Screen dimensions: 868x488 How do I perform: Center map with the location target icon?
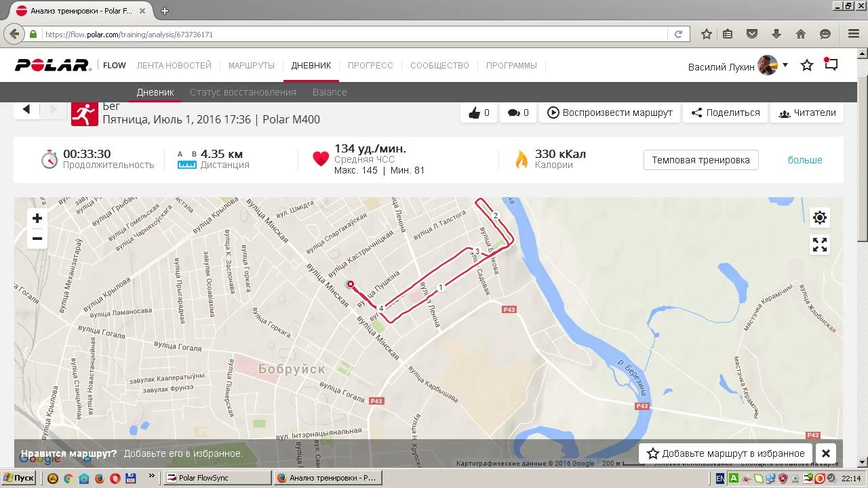(820, 218)
